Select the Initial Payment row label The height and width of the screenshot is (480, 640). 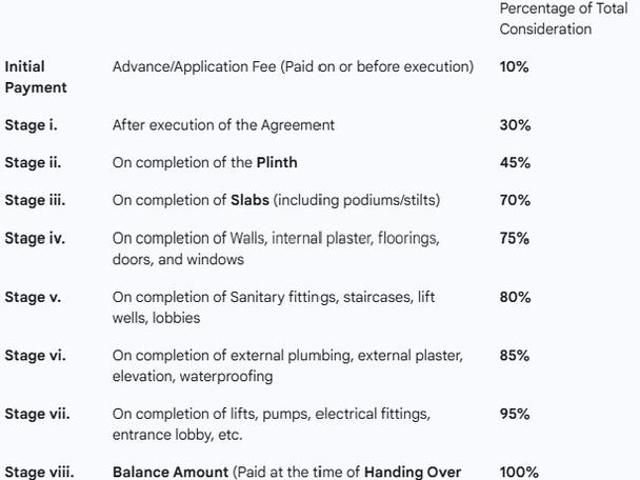pyautogui.click(x=36, y=77)
